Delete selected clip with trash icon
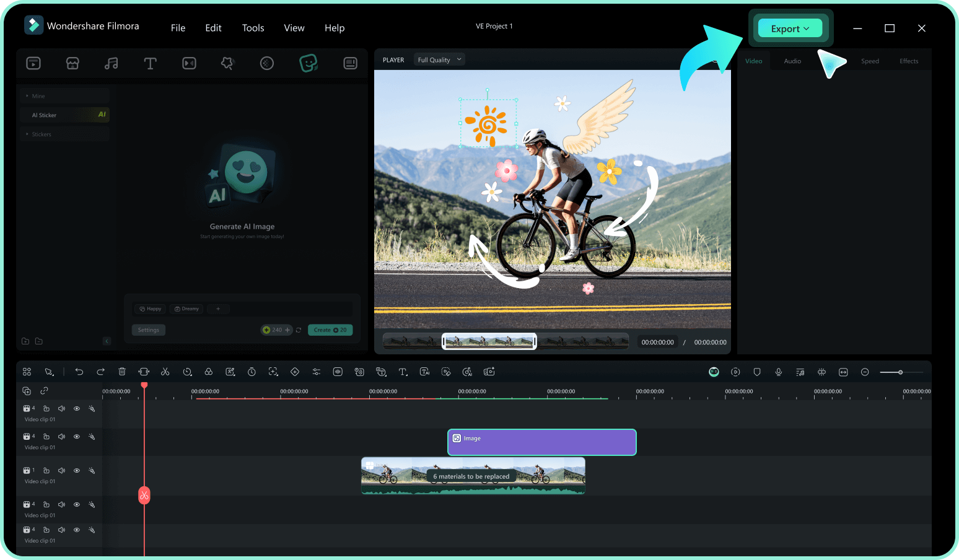Screen dimensions: 959x560 tap(122, 372)
